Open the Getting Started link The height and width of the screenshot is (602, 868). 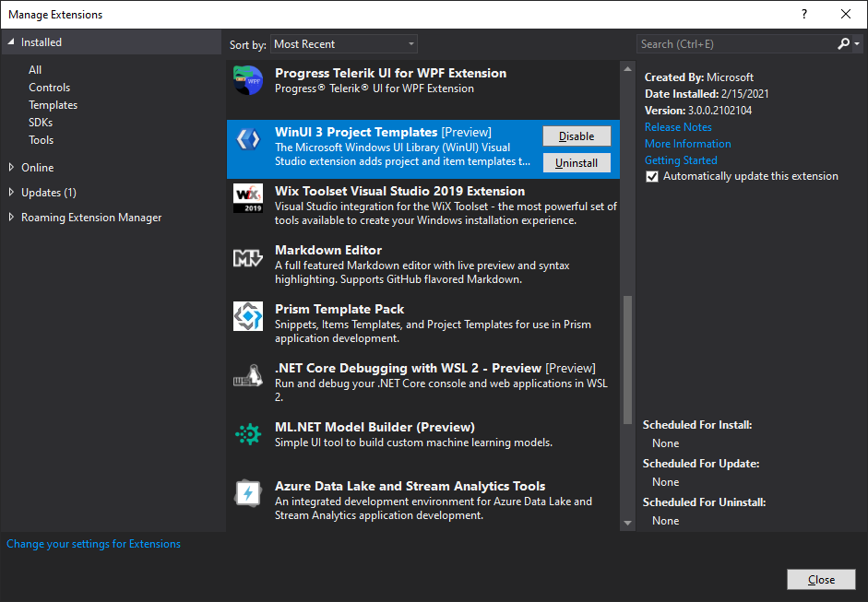coord(681,159)
